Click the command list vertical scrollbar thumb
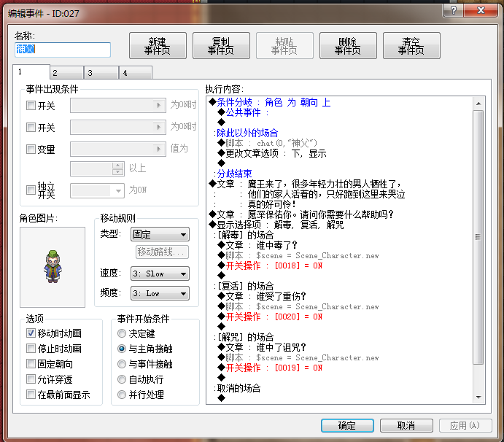Image resolution: width=504 pixels, height=442 pixels. (x=478, y=237)
